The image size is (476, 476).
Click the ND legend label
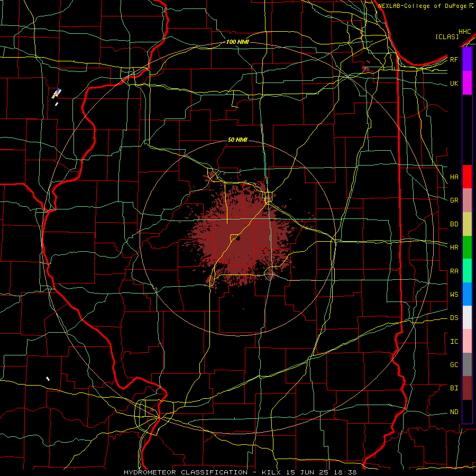454,412
